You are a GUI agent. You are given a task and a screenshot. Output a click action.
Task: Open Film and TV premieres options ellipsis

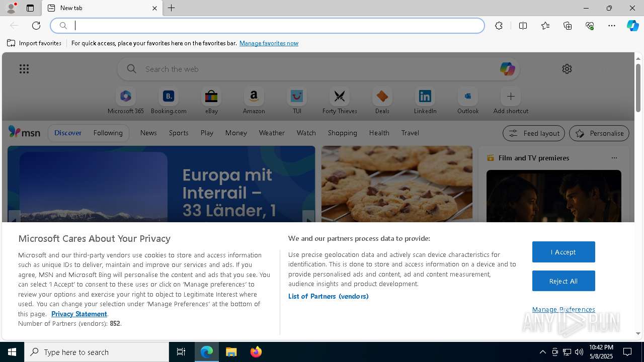coord(614,158)
